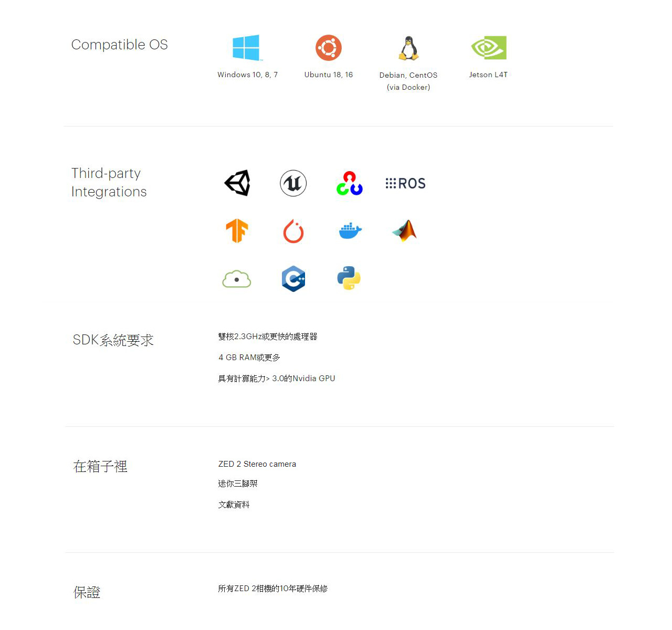Click the "雙核2.3GHz或更快的處理器" line
Viewport: 672px width, 630px height.
tap(268, 337)
